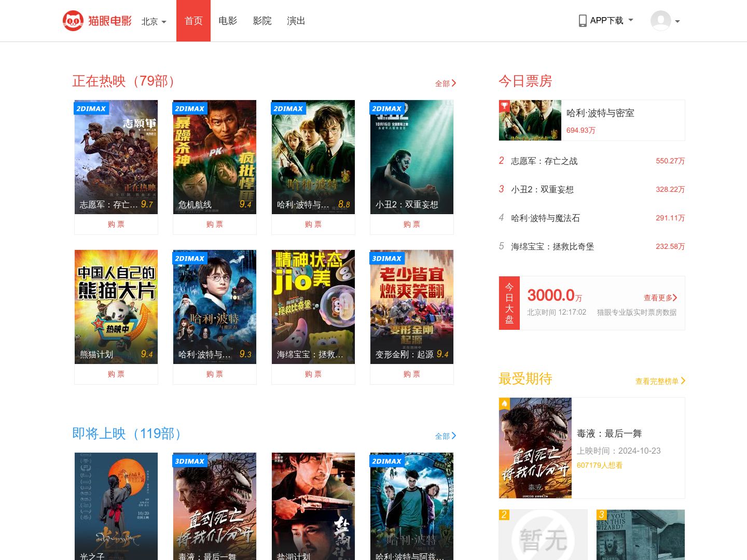Click the Maoyan cat logo

click(x=97, y=21)
